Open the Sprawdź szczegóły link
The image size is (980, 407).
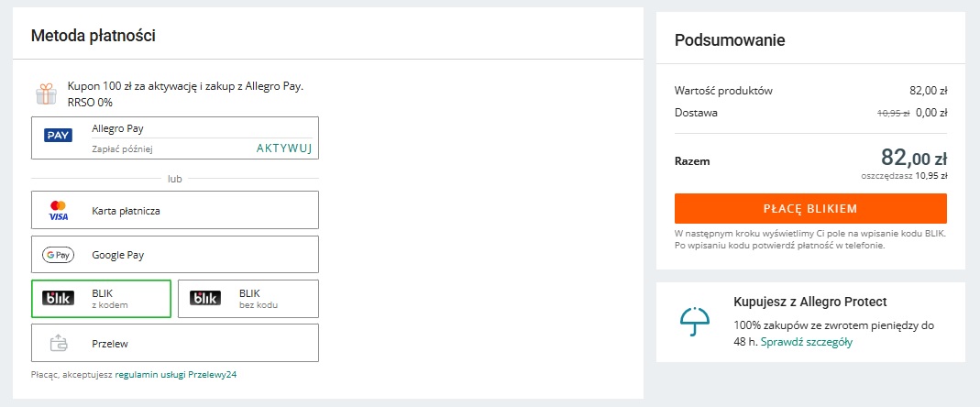(807, 342)
